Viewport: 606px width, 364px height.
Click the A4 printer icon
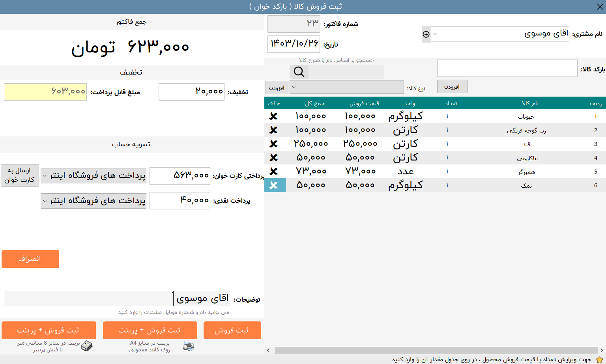coord(188,346)
